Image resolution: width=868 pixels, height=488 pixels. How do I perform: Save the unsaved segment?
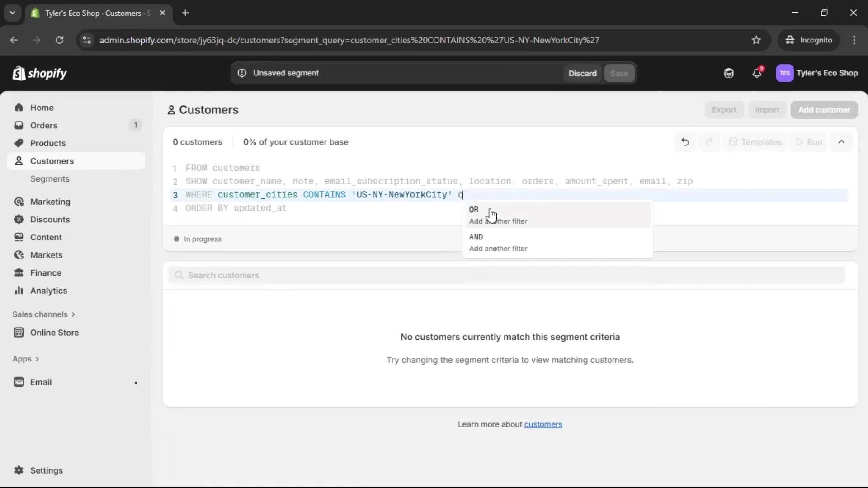(619, 73)
